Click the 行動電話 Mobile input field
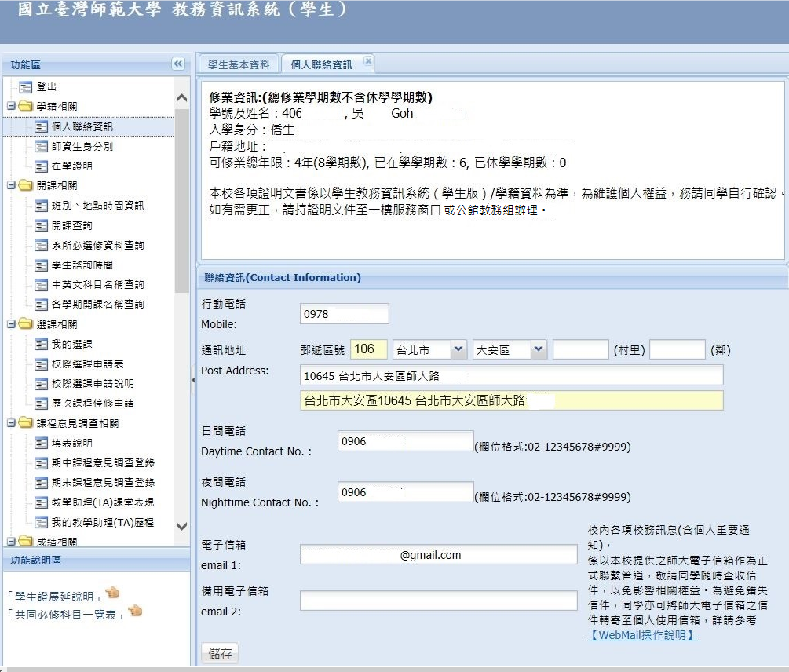 [344, 314]
